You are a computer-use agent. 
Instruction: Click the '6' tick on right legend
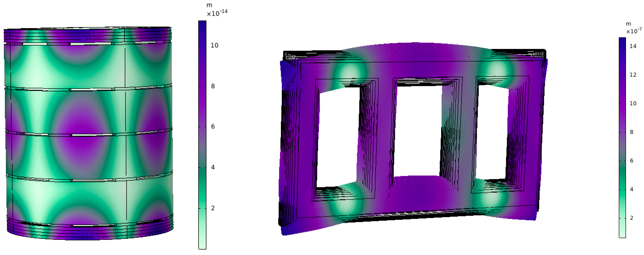(631, 161)
